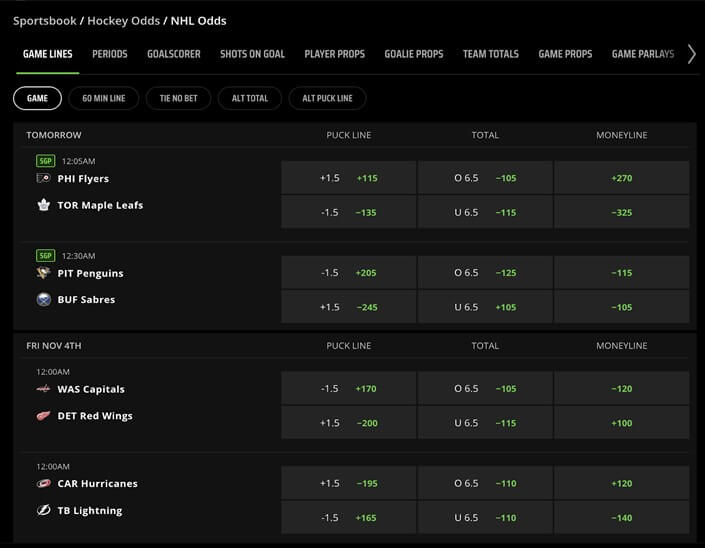Image resolution: width=705 pixels, height=548 pixels.
Task: Bet Maple Leafs -1.5 puck line -135
Action: coord(349,212)
